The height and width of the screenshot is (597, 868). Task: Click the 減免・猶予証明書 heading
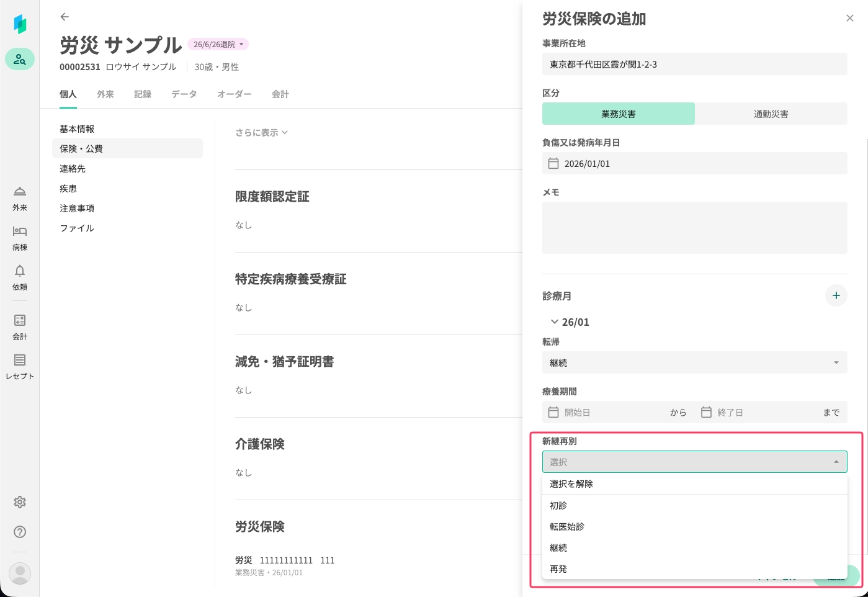tap(285, 362)
